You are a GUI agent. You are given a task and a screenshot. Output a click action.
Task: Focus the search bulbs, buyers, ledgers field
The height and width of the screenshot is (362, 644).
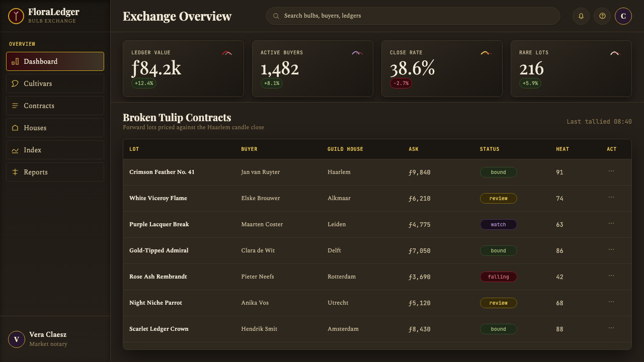[413, 16]
